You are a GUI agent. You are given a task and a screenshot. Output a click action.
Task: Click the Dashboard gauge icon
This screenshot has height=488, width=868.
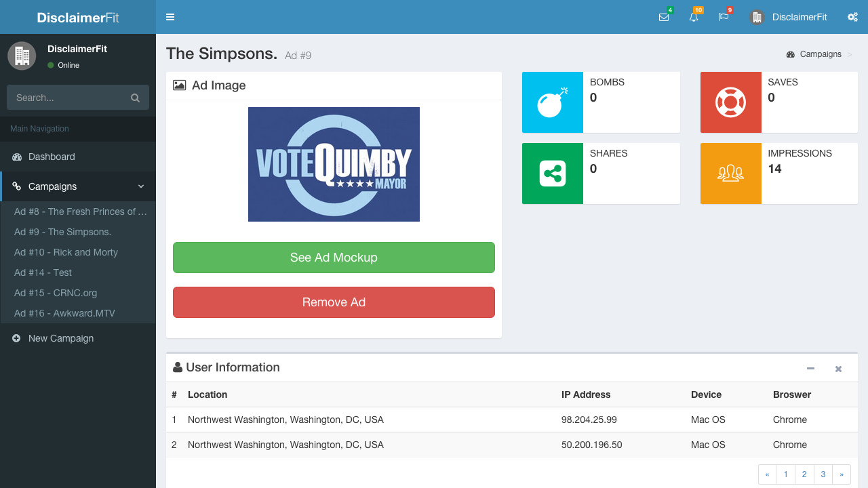click(17, 157)
